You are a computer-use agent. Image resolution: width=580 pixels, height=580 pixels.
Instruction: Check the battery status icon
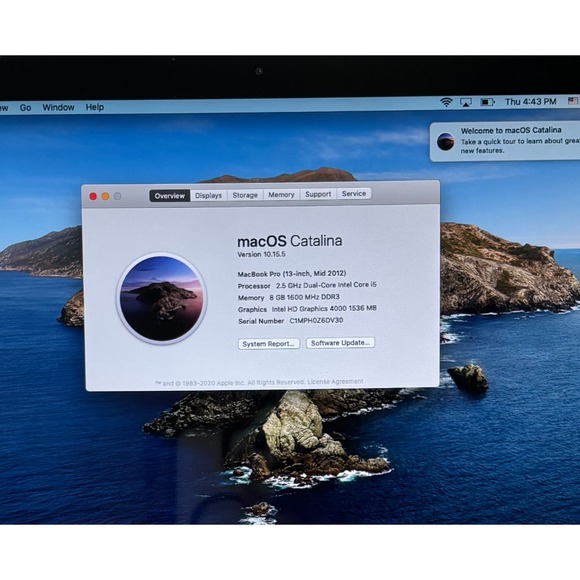(x=487, y=102)
